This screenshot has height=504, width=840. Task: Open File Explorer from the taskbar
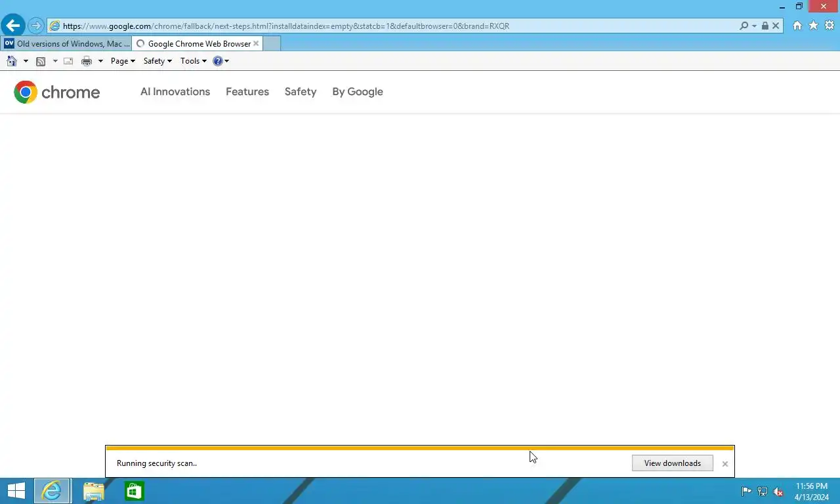(94, 492)
